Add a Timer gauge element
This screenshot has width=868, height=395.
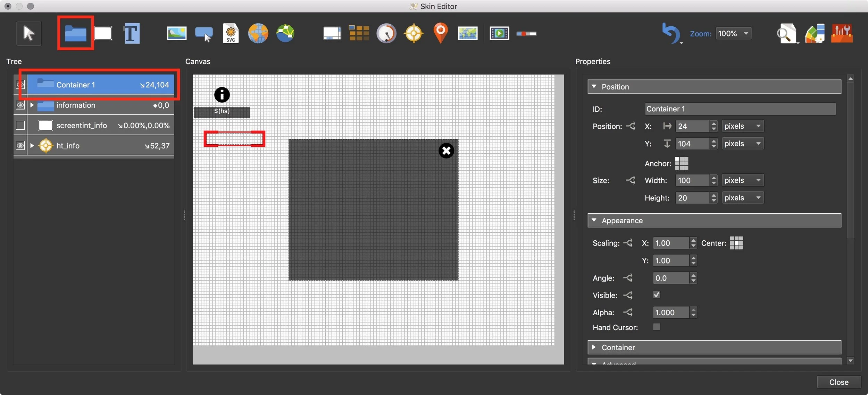coord(386,34)
